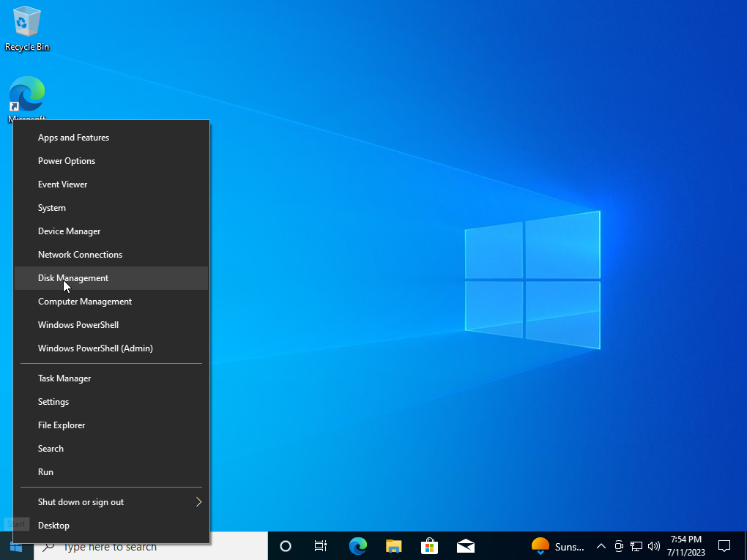The image size is (747, 560).
Task: Open Cortana from the taskbar
Action: click(x=285, y=545)
